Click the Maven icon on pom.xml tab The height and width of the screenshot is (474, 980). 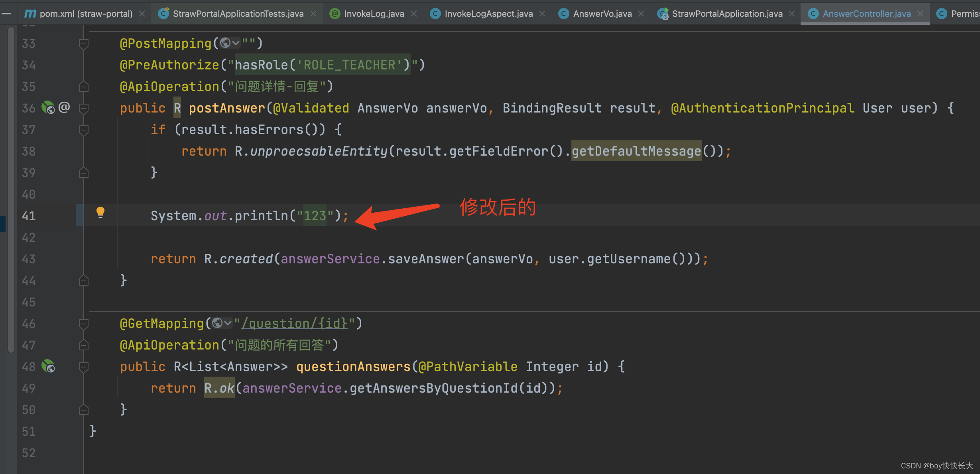30,14
